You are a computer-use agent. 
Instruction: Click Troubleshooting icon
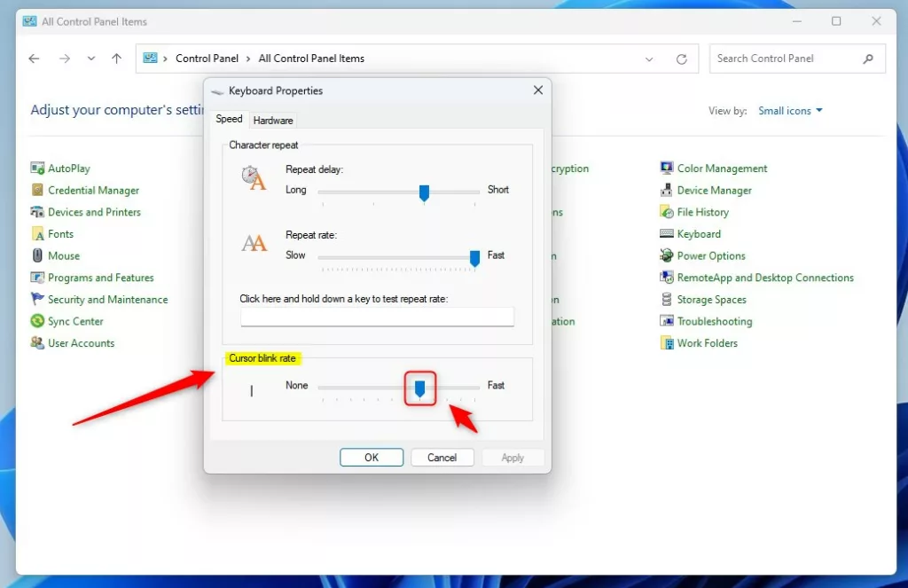pyautogui.click(x=667, y=321)
